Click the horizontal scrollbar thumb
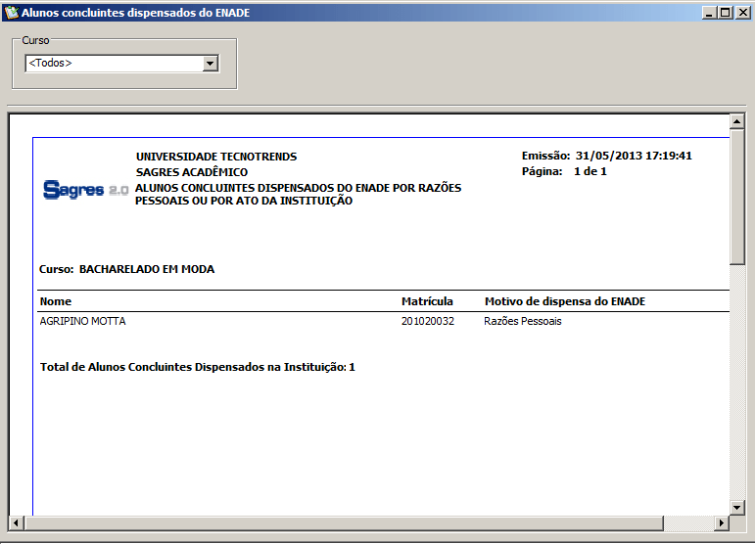The width and height of the screenshot is (756, 544). coord(344,522)
